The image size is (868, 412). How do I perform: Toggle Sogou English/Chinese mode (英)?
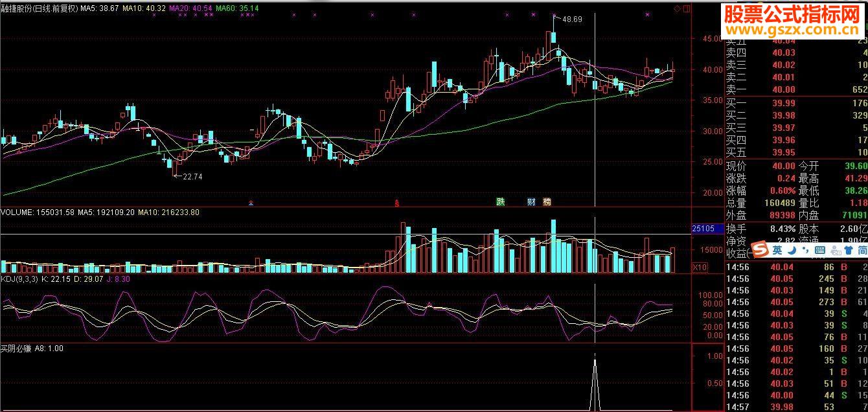tap(777, 249)
